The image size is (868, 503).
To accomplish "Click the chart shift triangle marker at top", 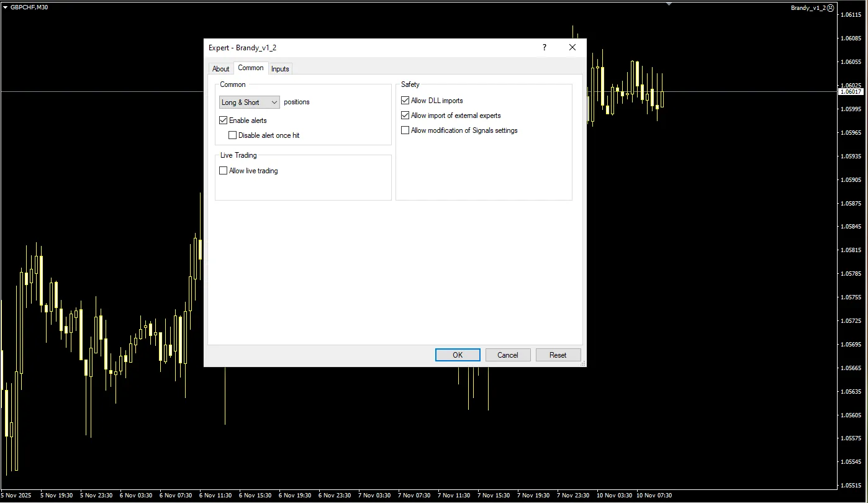I will 669,4.
